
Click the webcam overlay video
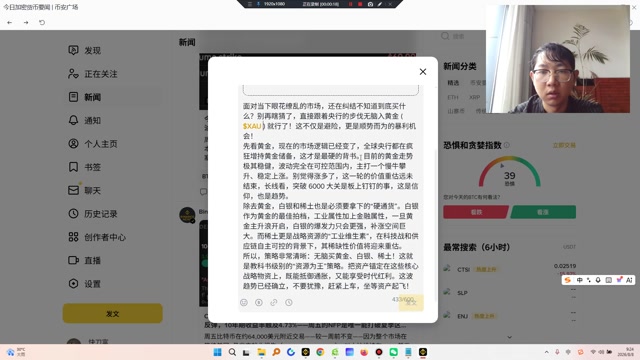tap(558, 59)
